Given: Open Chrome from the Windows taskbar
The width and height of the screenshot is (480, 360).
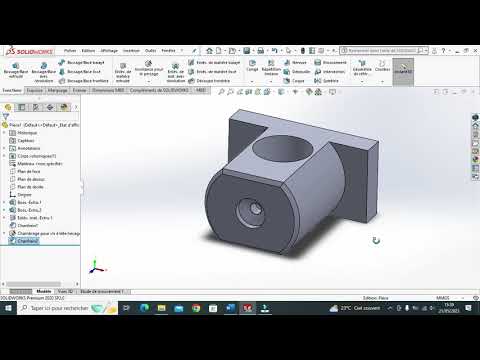Looking at the screenshot, I should tap(196, 308).
